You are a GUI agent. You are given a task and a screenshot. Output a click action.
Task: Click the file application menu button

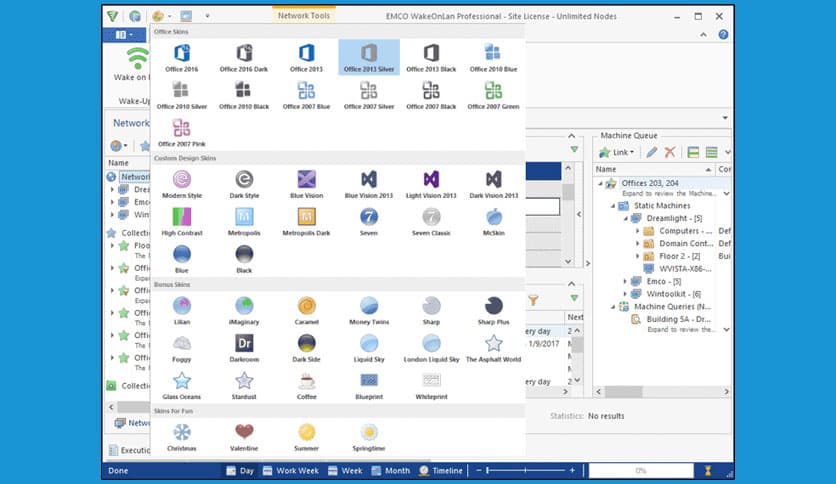(x=124, y=35)
